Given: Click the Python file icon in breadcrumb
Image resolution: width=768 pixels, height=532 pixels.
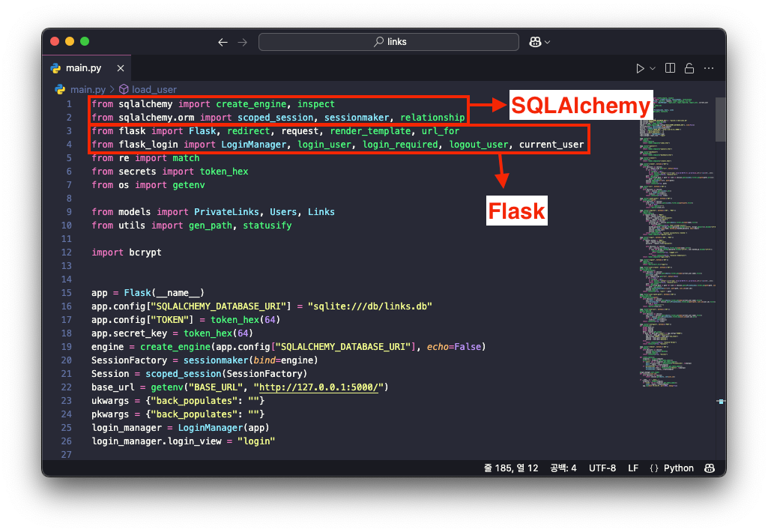Looking at the screenshot, I should click(60, 90).
